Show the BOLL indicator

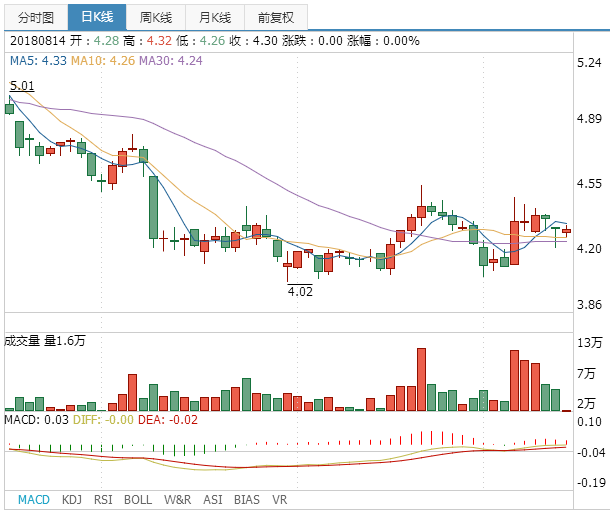(138, 500)
